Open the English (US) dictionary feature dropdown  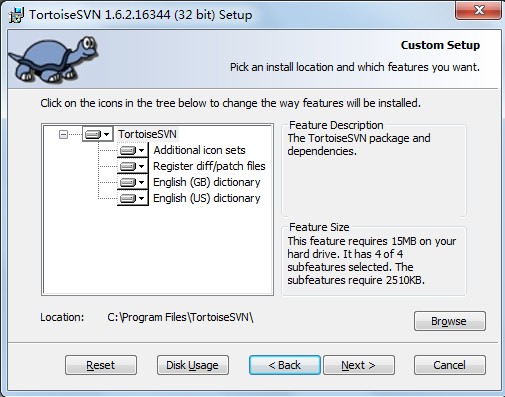(x=133, y=198)
